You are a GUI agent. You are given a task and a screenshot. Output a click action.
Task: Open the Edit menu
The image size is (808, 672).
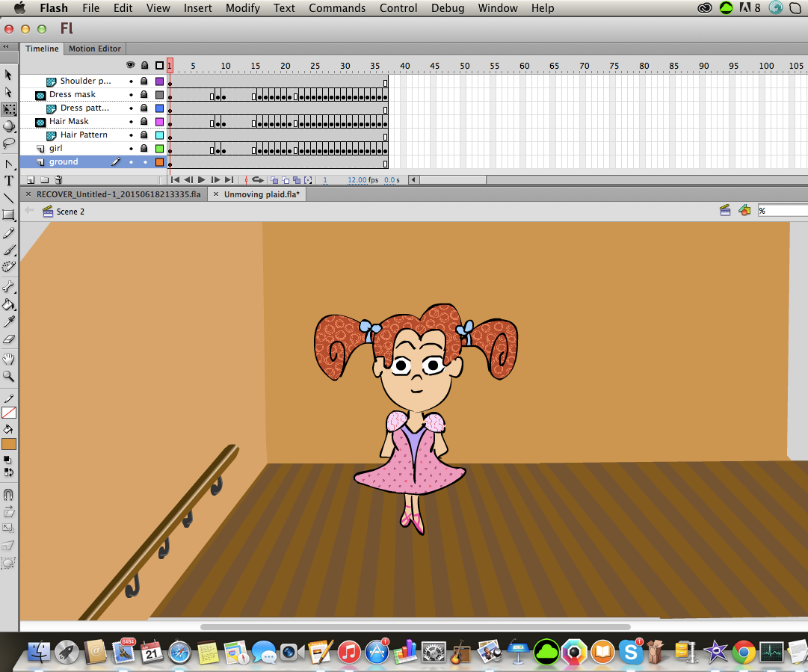[x=122, y=8]
